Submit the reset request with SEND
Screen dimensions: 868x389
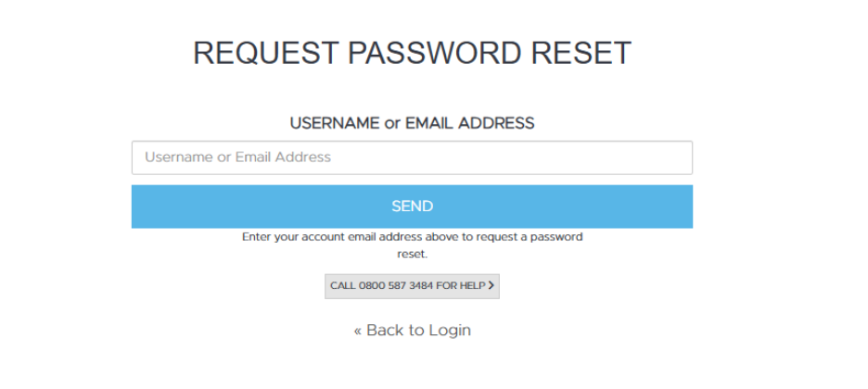[412, 207]
